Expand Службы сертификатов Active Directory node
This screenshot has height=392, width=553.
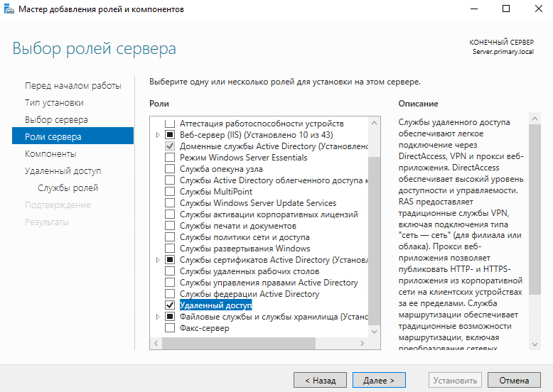(x=158, y=260)
